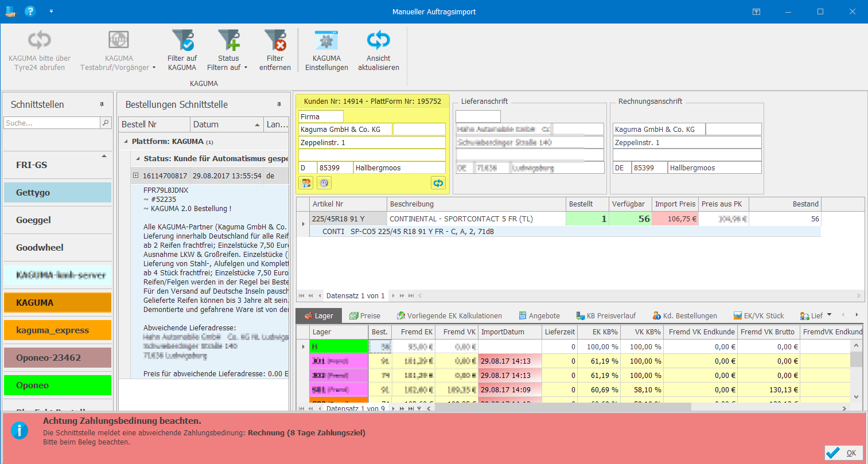
Task: Select the Goeggel interface
Action: click(x=57, y=220)
